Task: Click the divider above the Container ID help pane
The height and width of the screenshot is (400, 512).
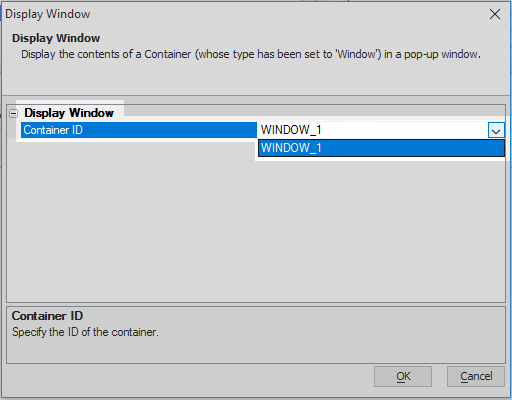Action: (x=256, y=304)
